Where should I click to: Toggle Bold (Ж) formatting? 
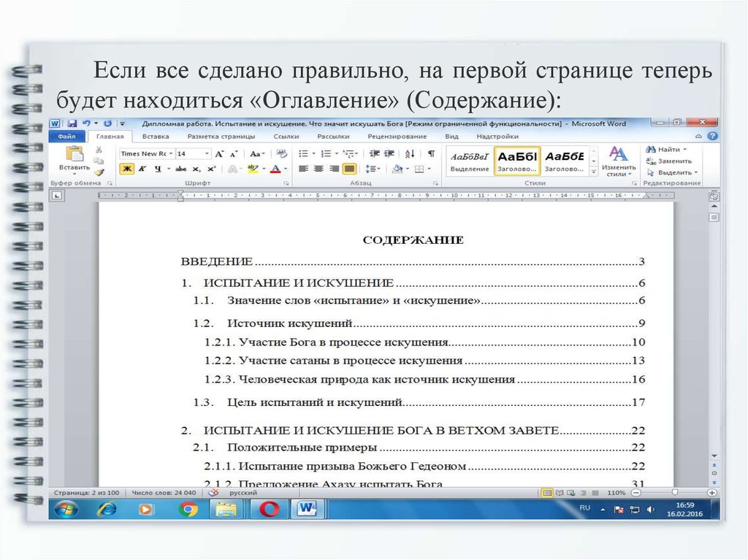pyautogui.click(x=126, y=169)
